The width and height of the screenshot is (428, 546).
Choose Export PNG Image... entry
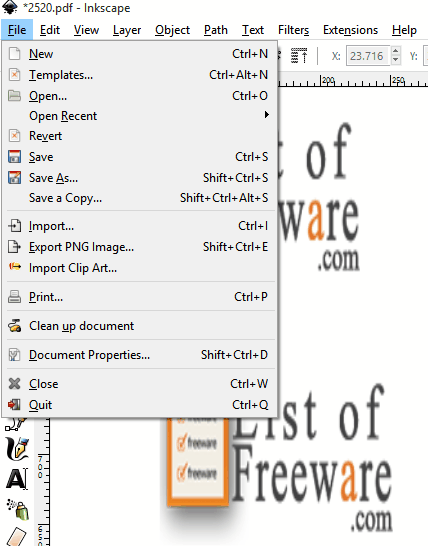click(x=140, y=247)
